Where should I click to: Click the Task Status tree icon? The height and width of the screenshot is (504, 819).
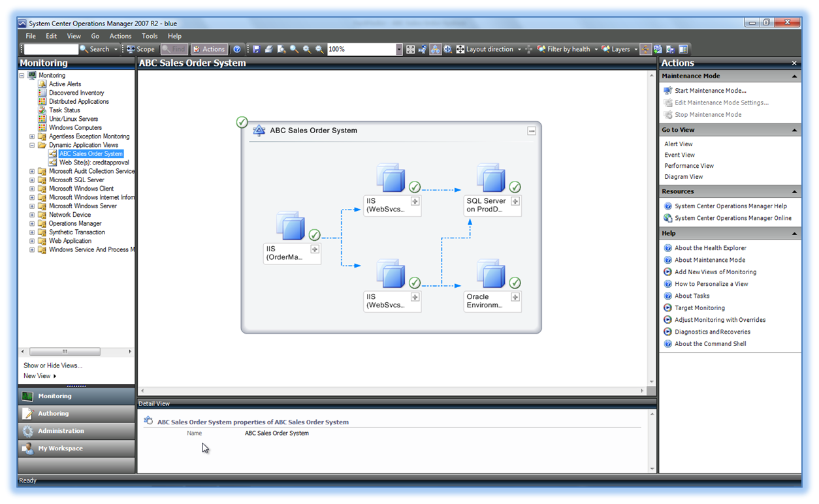(42, 110)
